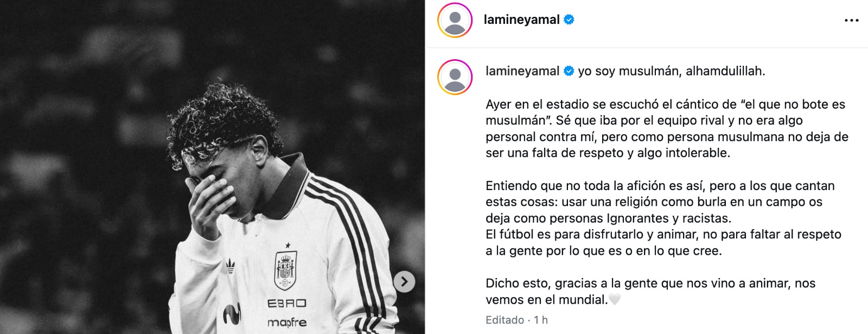This screenshot has height=334, width=868.
Task: Click the verified badge next to caption username
Action: (x=569, y=71)
